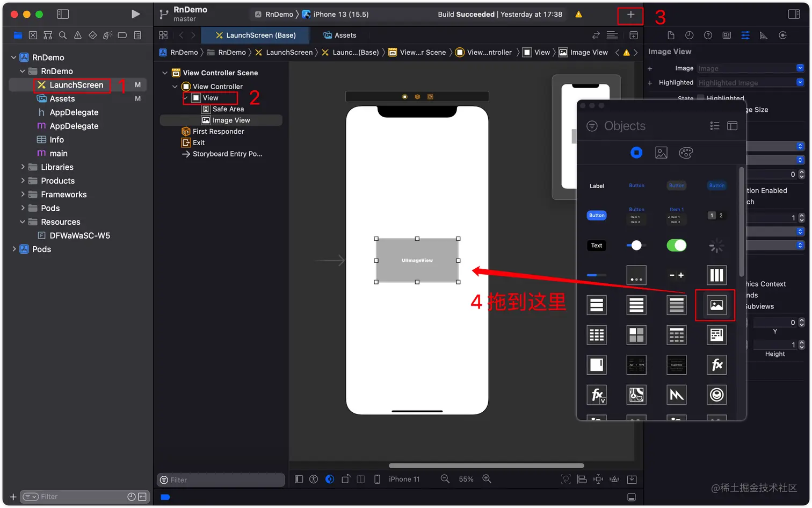Collapse the Resources group
The image size is (812, 508).
tap(23, 222)
